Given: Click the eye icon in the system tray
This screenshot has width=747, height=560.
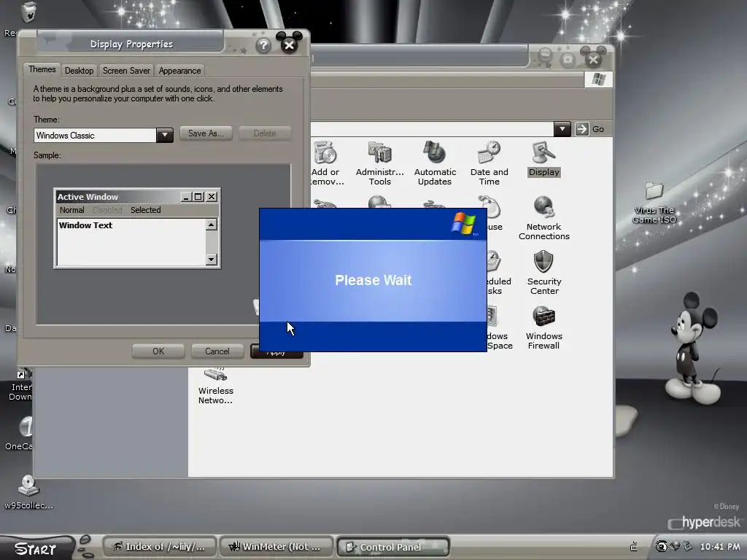Looking at the screenshot, I should coord(661,546).
